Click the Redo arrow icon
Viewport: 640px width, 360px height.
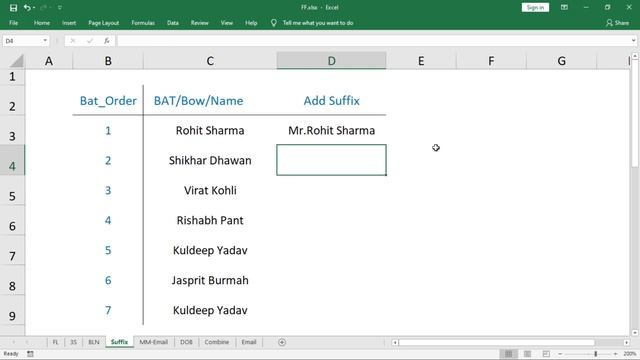pos(43,7)
